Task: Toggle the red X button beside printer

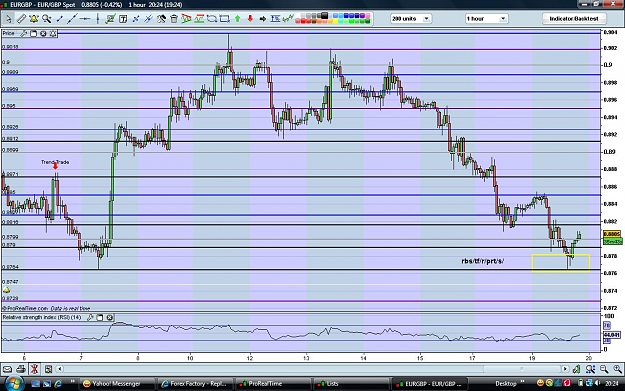Action: pyautogui.click(x=34, y=369)
